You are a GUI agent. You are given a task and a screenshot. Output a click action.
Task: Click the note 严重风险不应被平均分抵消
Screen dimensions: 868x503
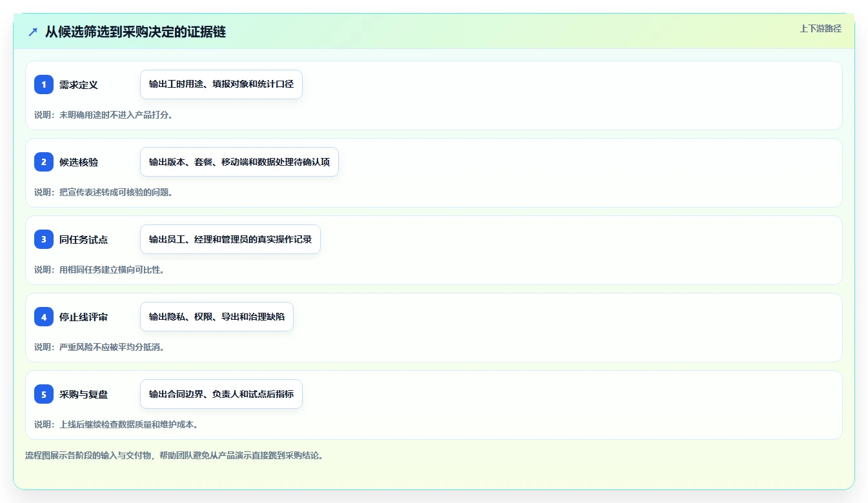99,347
